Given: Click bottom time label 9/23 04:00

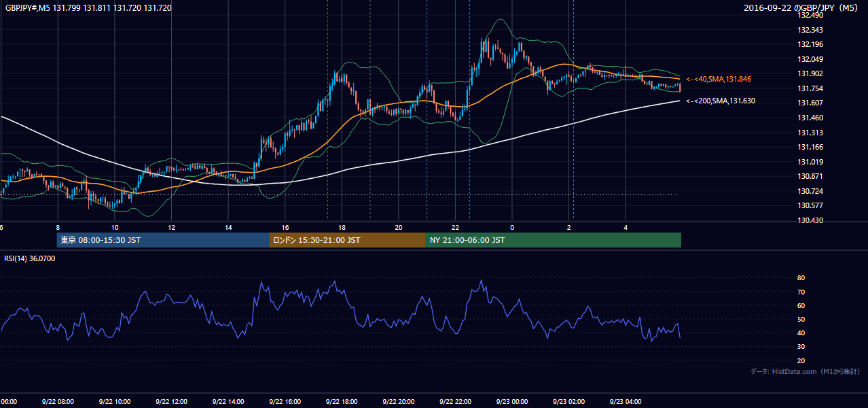Looking at the screenshot, I should click(626, 402).
